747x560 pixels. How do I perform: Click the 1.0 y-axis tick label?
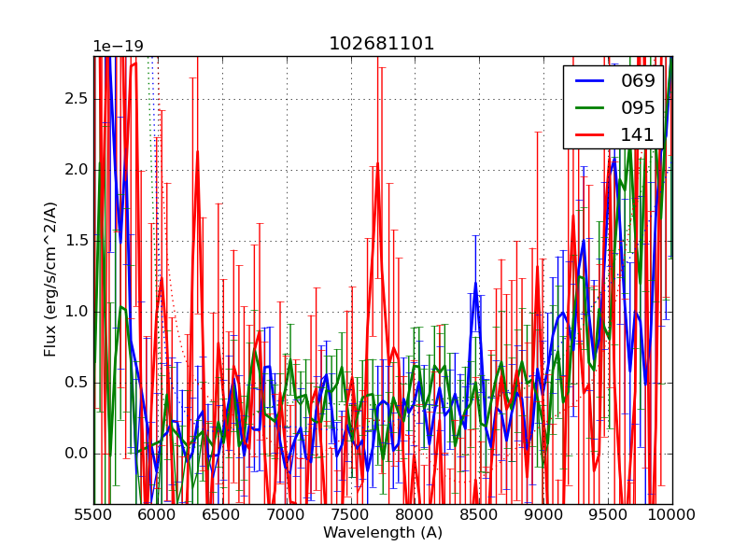tap(77, 312)
